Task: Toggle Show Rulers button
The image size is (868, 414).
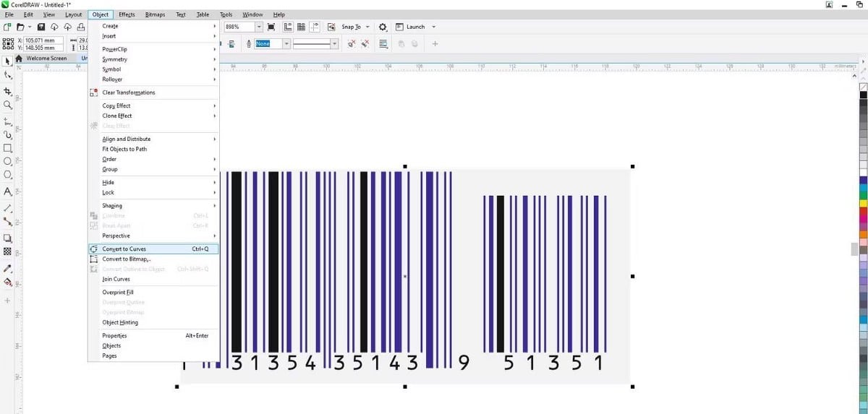Action: pos(288,27)
